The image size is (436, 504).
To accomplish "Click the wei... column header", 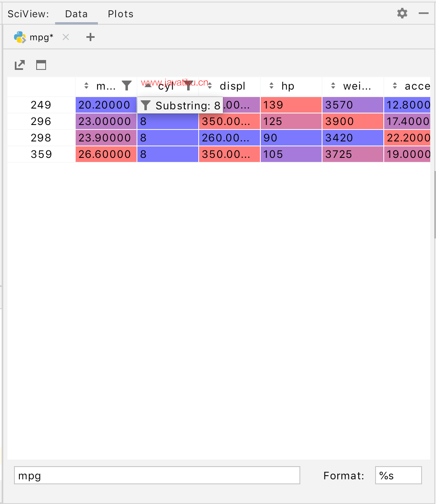I will pos(353,86).
